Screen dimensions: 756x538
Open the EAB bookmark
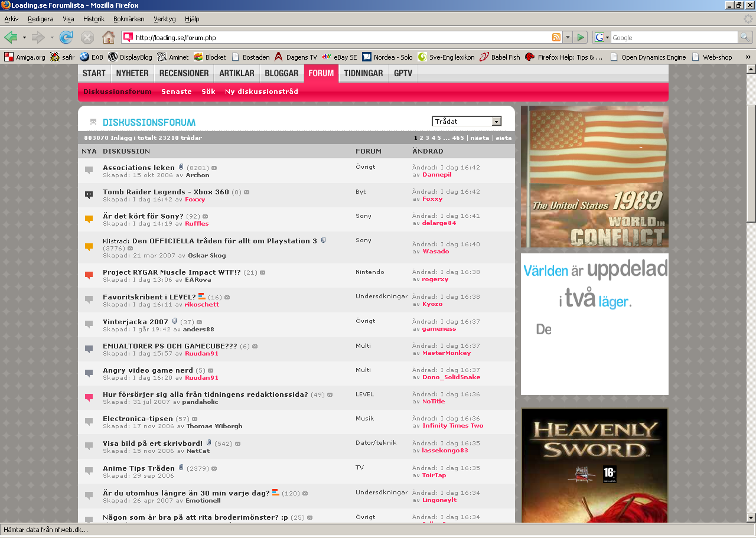(92, 57)
